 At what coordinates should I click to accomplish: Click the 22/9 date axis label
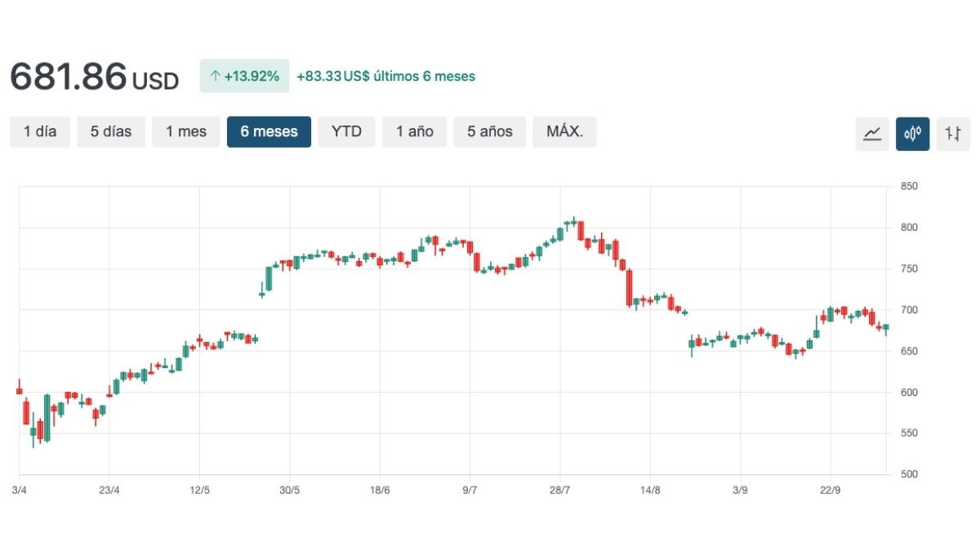click(830, 491)
